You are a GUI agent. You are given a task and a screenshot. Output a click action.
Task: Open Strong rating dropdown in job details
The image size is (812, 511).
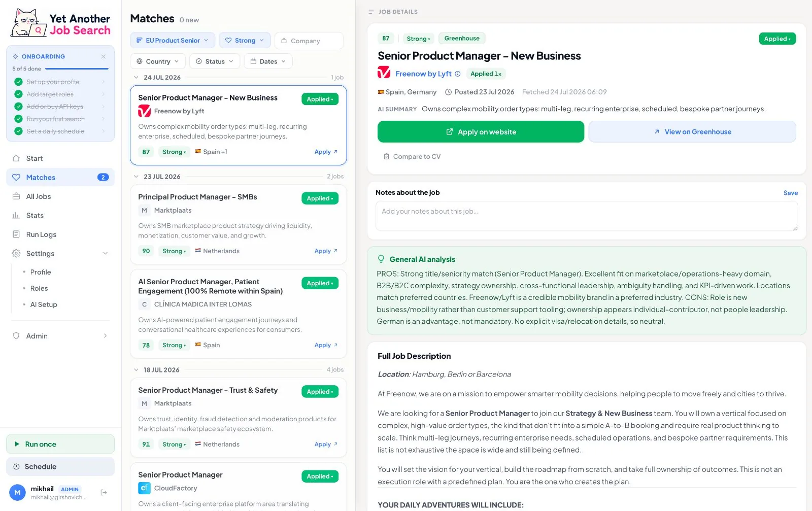coord(418,39)
